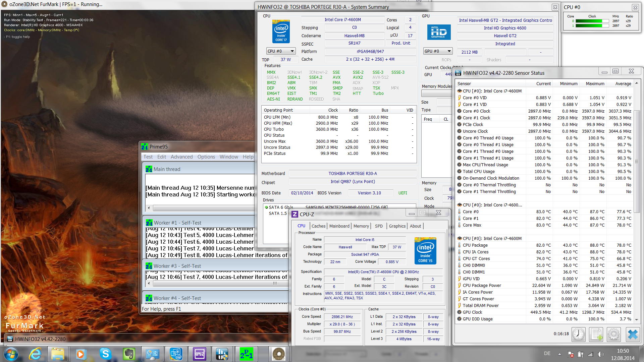Open the CPU #0 selector dropdown

coord(281,51)
